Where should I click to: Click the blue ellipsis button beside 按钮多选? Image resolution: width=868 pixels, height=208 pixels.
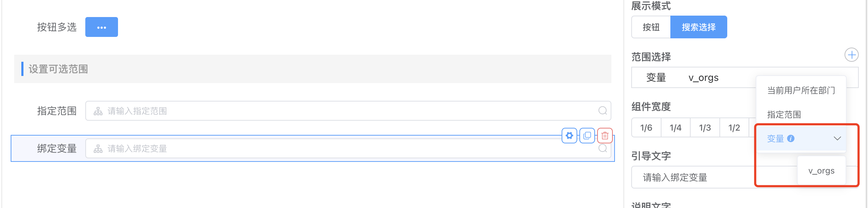click(102, 27)
